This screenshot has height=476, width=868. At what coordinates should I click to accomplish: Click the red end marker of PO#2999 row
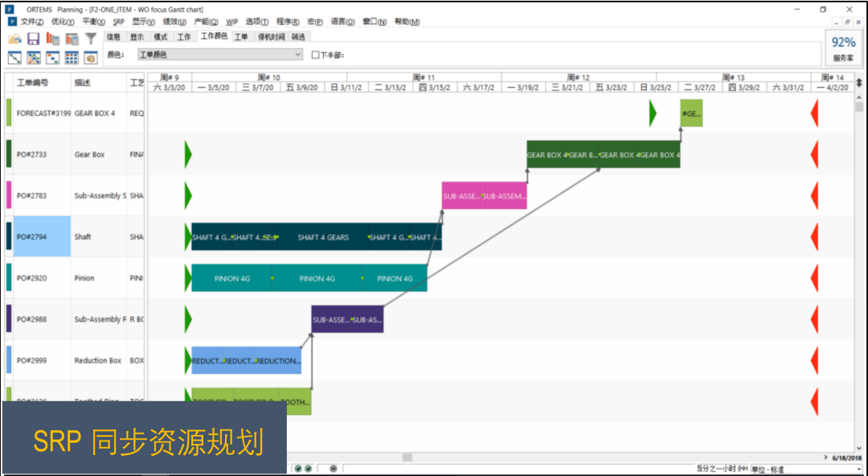coord(814,360)
